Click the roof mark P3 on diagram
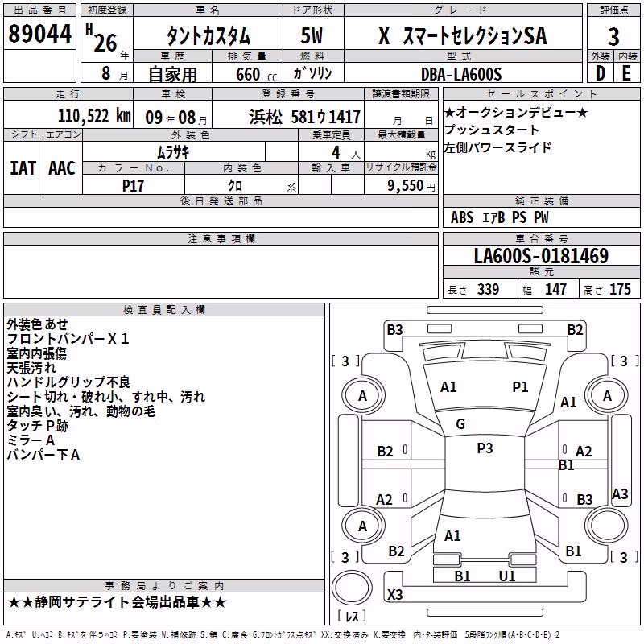 click(x=485, y=448)
